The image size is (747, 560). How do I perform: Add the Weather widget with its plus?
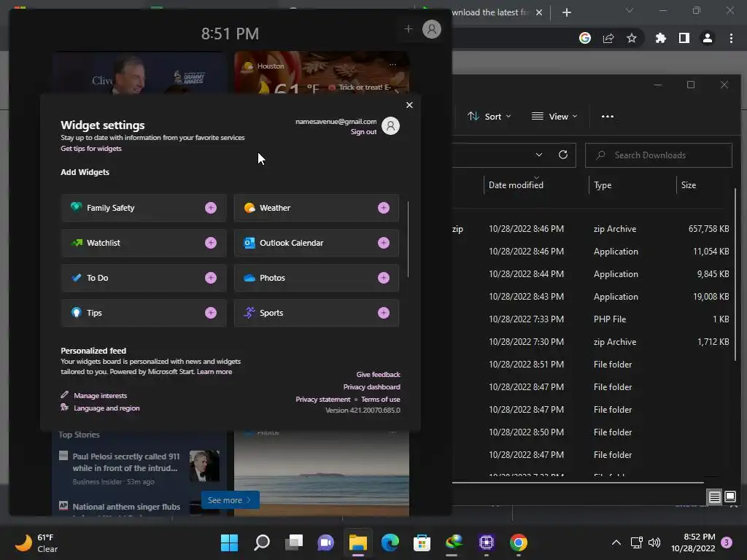coord(384,208)
